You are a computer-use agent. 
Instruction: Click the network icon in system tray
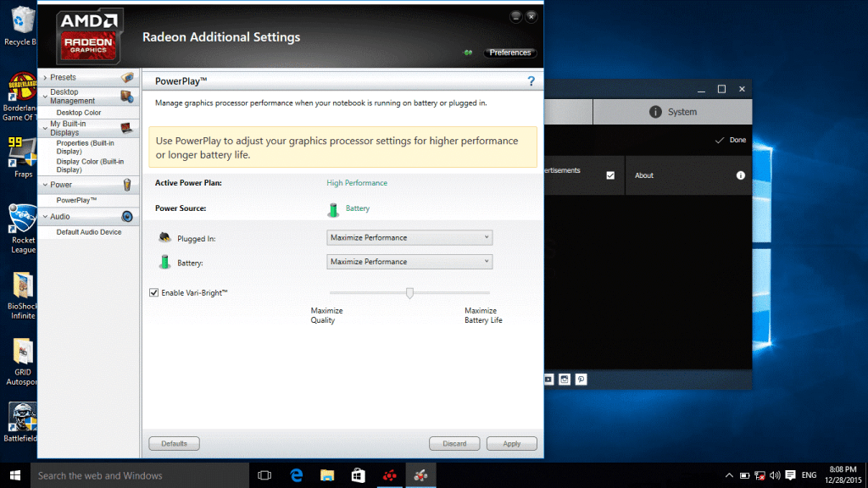(x=759, y=475)
